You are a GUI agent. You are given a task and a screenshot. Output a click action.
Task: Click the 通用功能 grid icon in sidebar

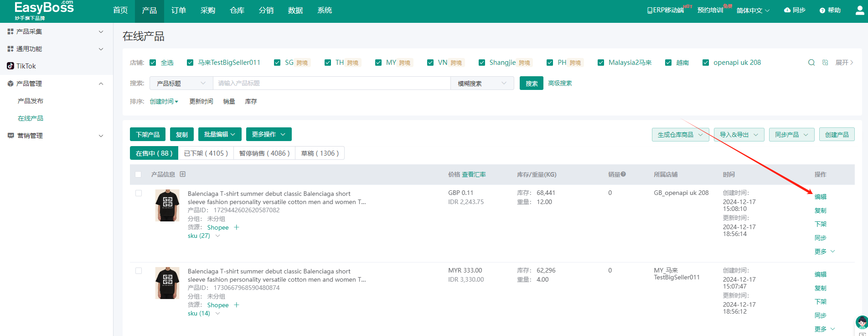click(x=10, y=49)
